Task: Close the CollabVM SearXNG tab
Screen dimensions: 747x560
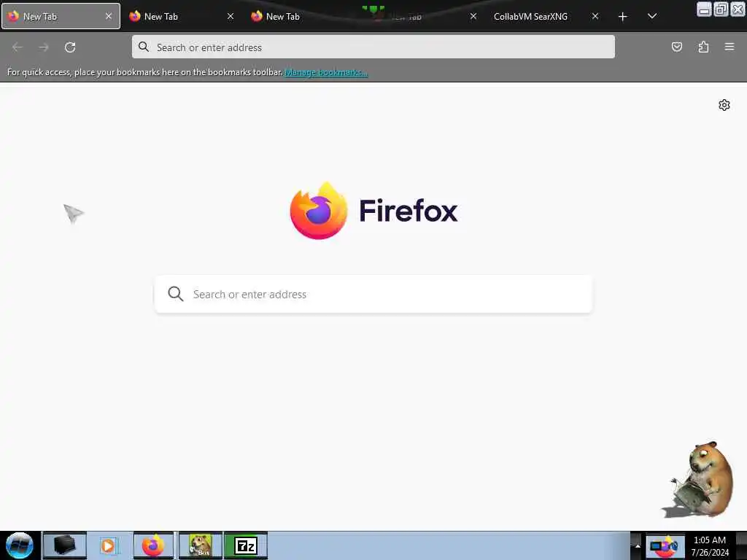Action: click(595, 16)
